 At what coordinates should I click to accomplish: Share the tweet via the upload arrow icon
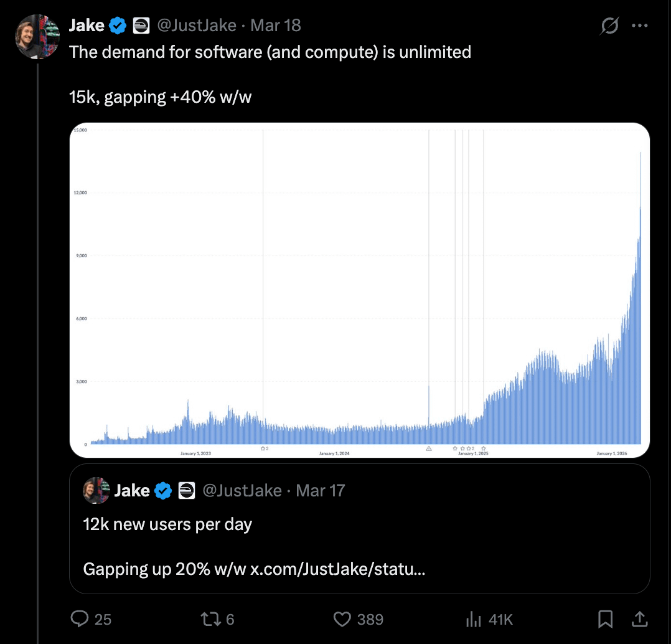click(640, 618)
